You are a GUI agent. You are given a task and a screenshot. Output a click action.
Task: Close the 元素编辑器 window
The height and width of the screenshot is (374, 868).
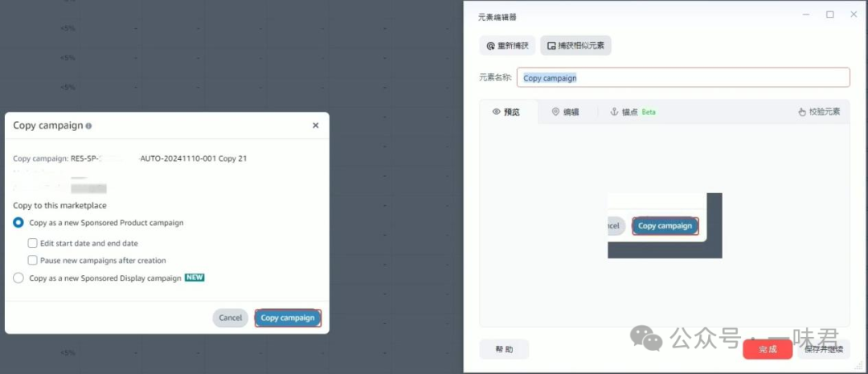pyautogui.click(x=853, y=15)
